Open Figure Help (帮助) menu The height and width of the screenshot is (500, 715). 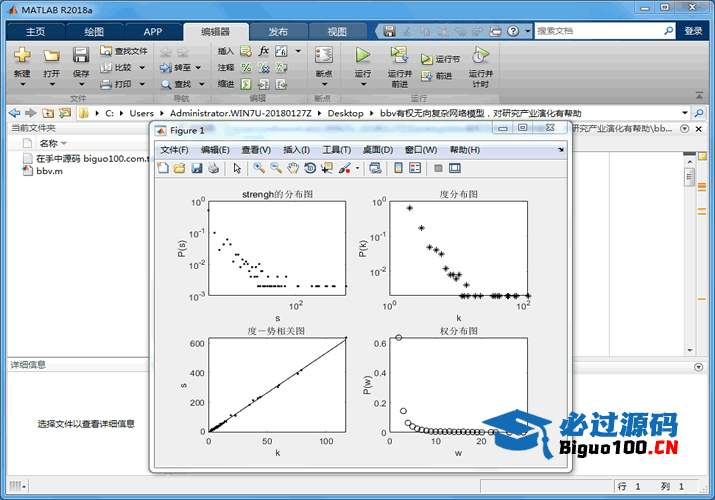[464, 150]
